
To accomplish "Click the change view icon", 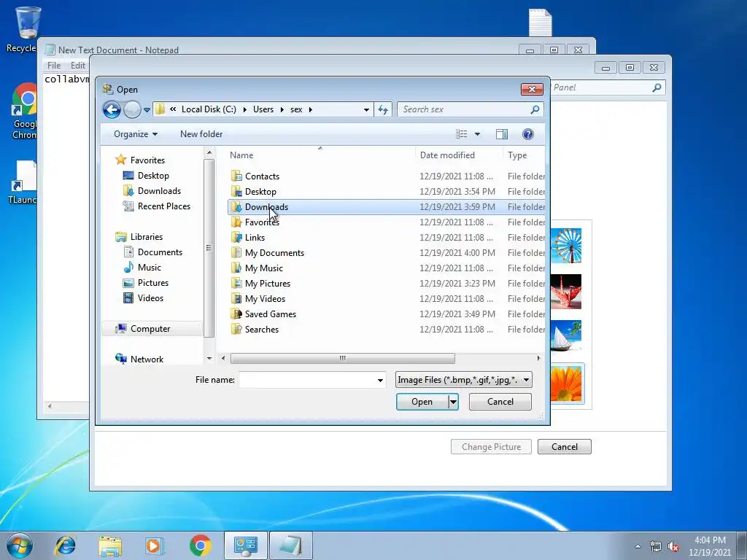I will point(462,134).
